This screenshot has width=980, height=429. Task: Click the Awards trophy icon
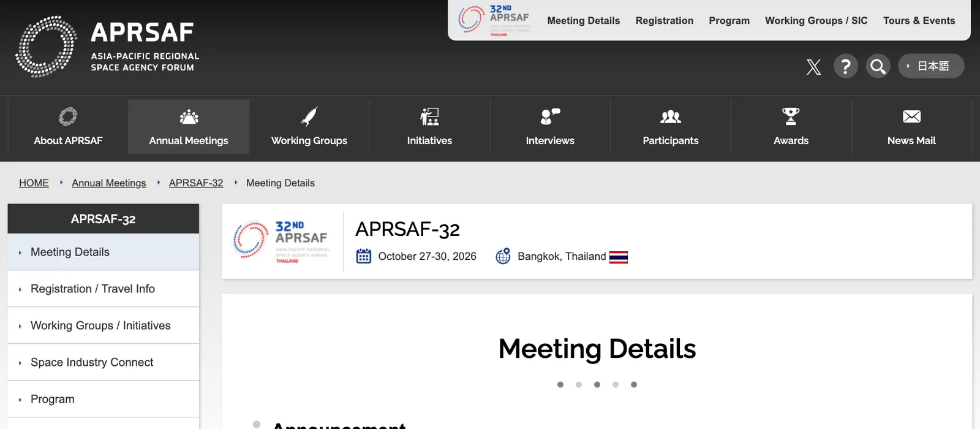(x=791, y=116)
